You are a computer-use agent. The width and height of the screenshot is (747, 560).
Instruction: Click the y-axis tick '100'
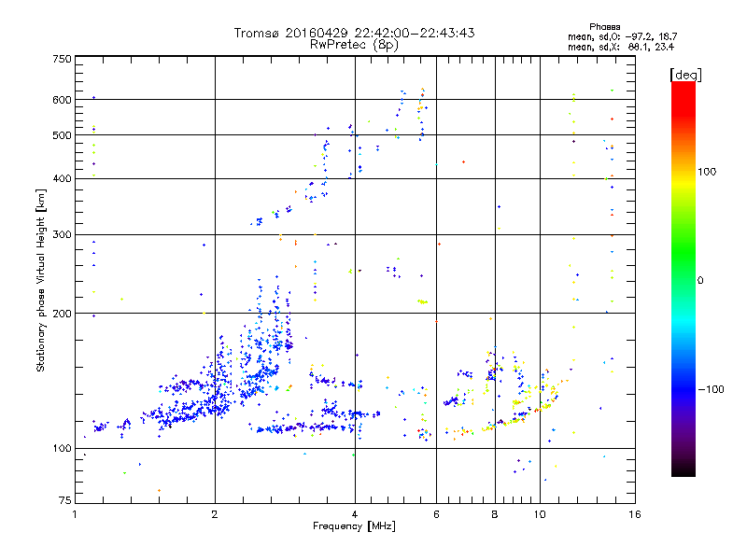tap(62, 448)
